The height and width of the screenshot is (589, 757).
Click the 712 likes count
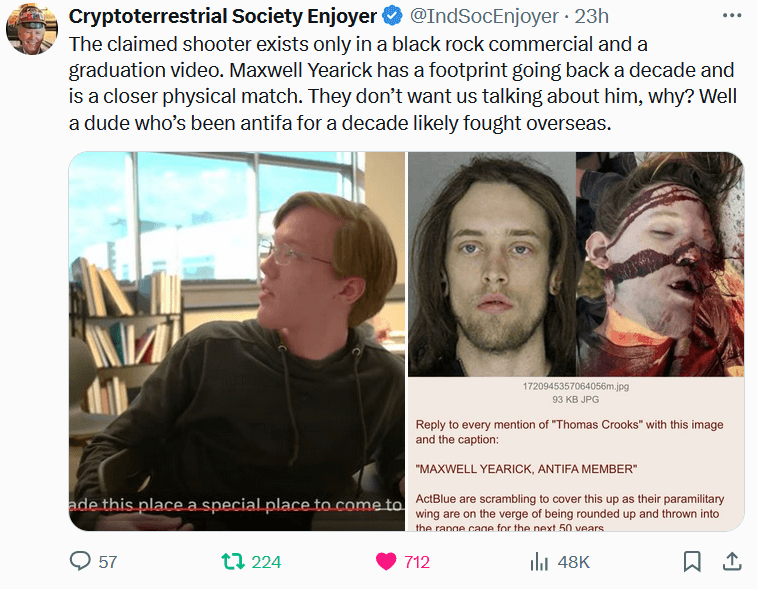[417, 562]
